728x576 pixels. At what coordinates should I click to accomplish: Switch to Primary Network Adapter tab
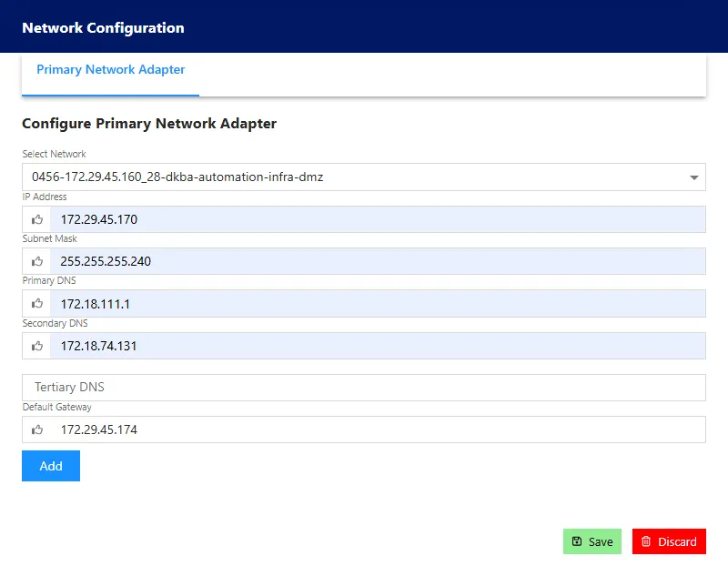(x=110, y=70)
